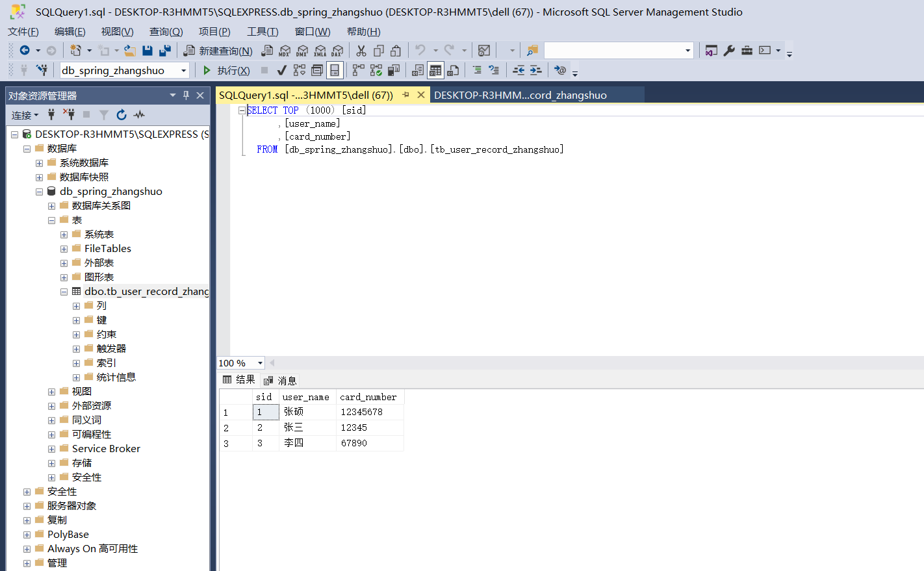Uncomment the selected lines
924x571 pixels.
click(494, 70)
